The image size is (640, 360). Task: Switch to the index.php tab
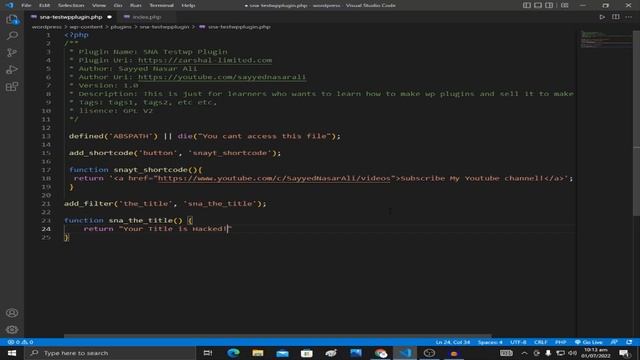146,17
